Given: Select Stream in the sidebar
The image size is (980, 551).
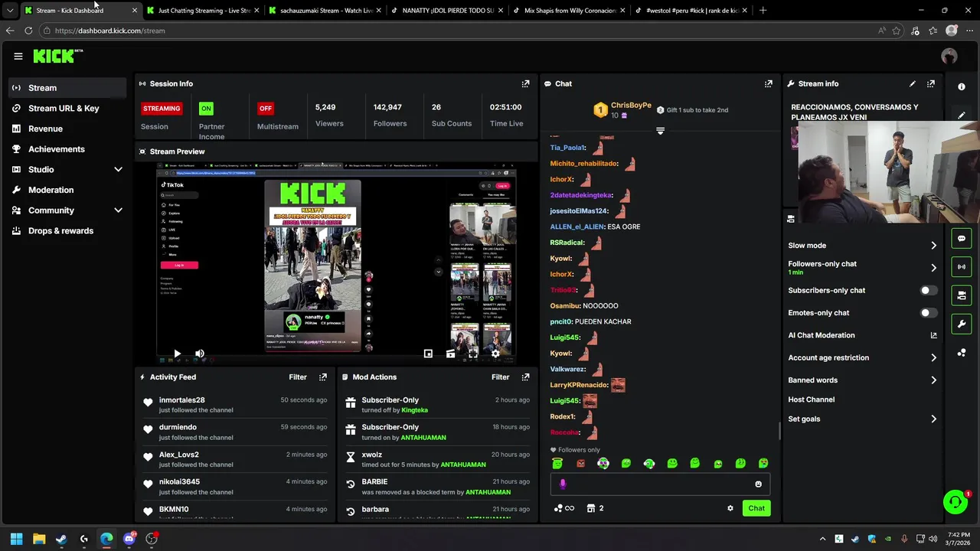Looking at the screenshot, I should pos(67,88).
